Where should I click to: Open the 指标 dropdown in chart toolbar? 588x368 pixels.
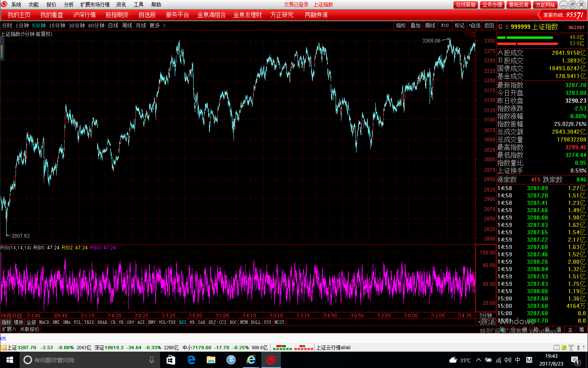pyautogui.click(x=401, y=25)
